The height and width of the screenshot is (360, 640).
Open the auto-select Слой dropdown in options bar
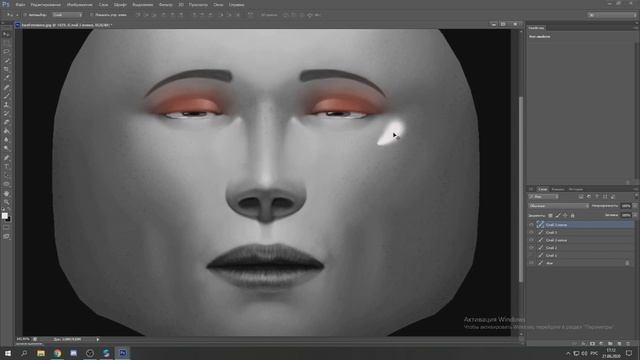(67, 15)
